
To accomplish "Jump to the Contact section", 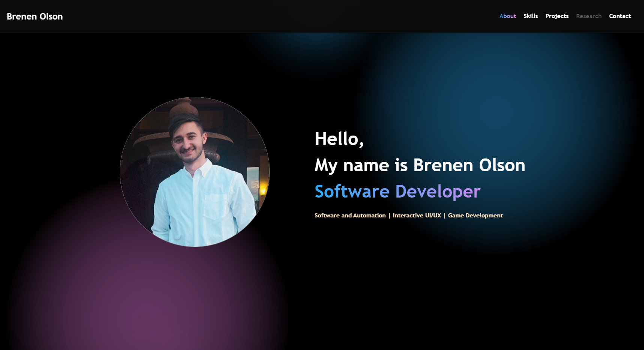I will point(620,16).
